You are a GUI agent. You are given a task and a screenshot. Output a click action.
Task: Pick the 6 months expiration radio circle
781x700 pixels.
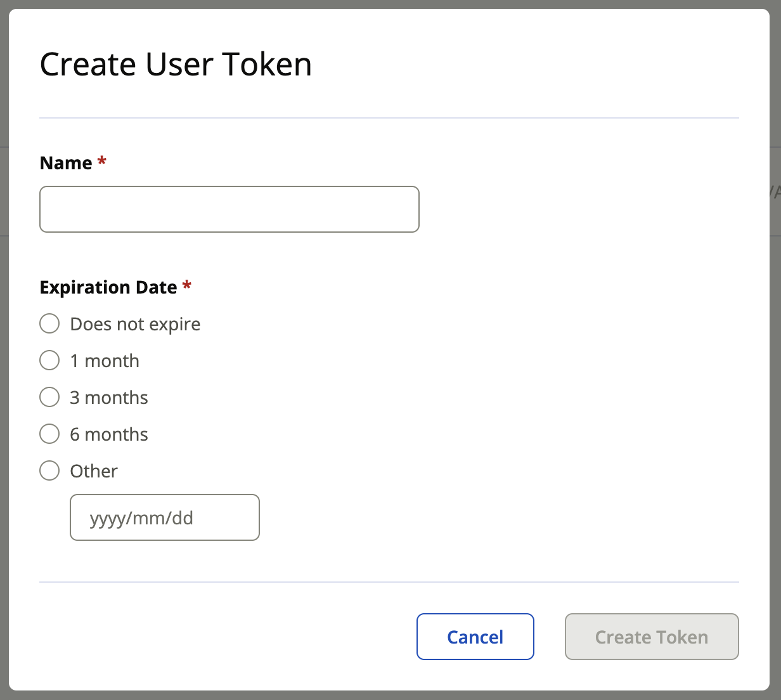coord(49,434)
